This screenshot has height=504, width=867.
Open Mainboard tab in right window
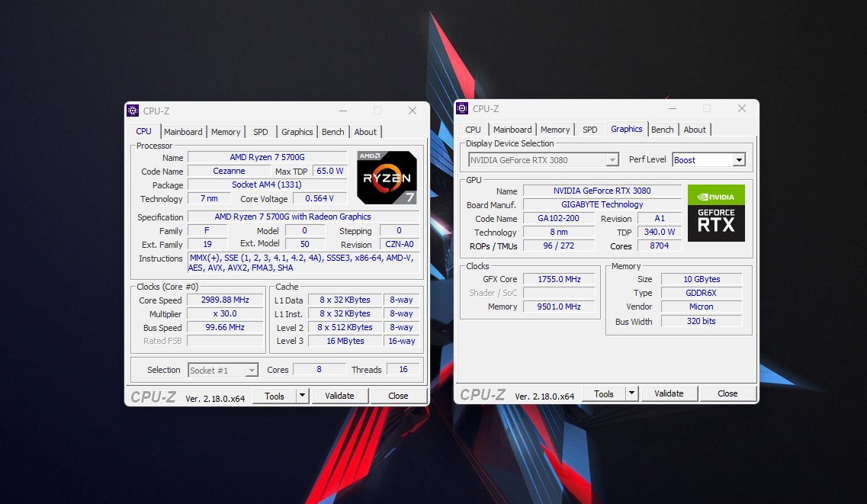(x=512, y=130)
